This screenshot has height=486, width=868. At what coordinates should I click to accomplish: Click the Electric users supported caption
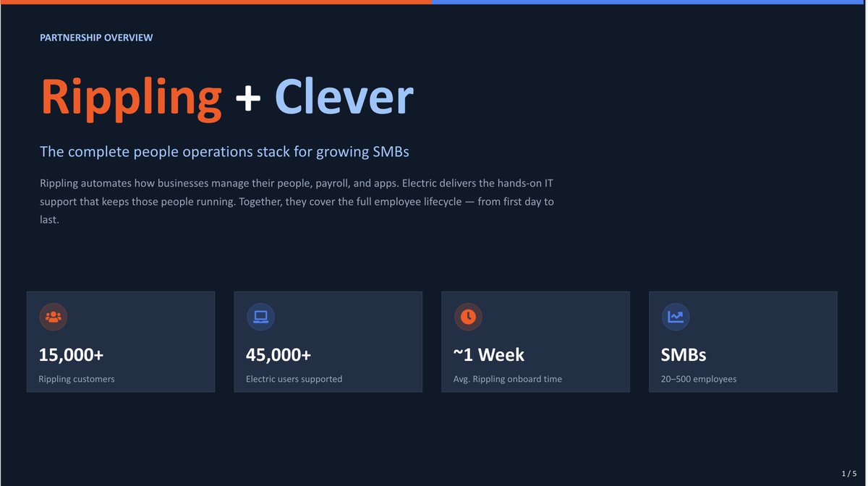coord(294,379)
